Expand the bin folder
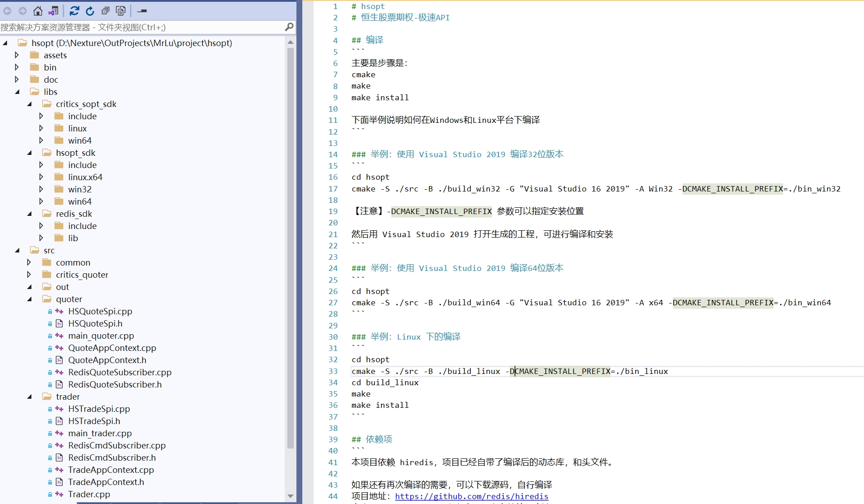This screenshot has height=504, width=864. coord(17,67)
